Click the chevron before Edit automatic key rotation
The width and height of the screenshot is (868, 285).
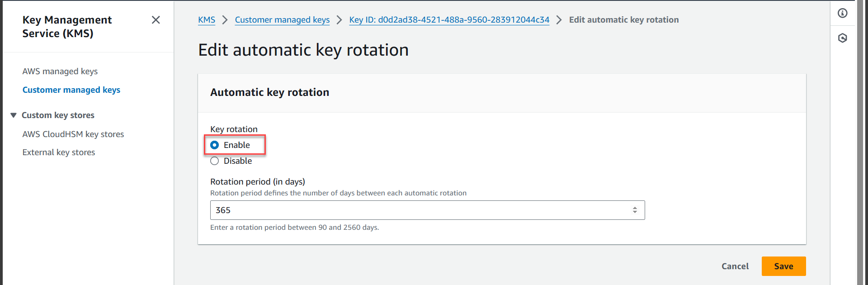(x=559, y=20)
